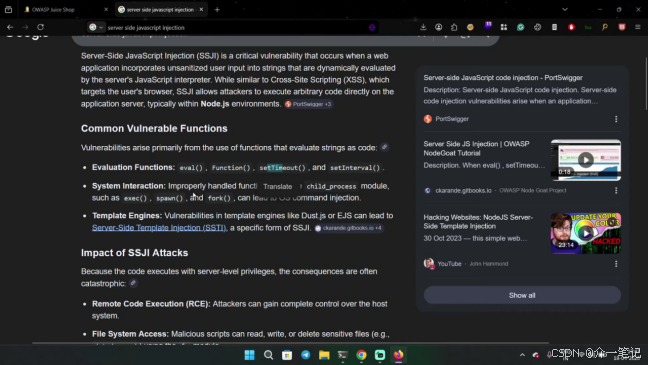Click the yellow key extension icon
The height and width of the screenshot is (365, 648).
click(x=605, y=27)
